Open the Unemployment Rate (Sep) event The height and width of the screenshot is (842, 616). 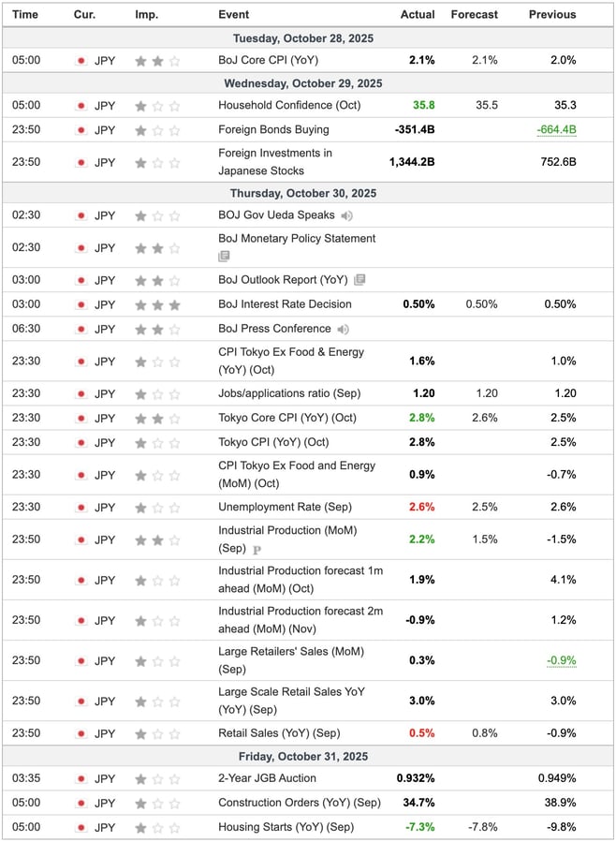tap(284, 507)
